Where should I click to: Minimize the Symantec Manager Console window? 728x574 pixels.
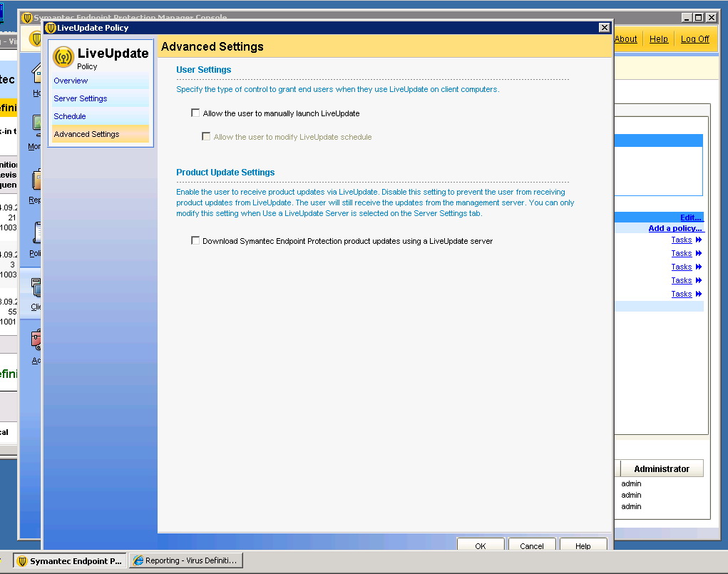point(687,18)
